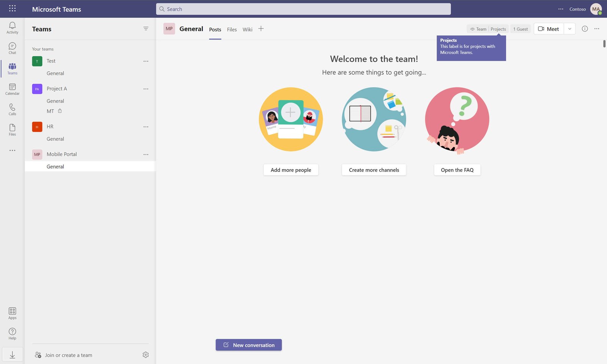607x364 pixels.
Task: Open more options for Project A team
Action: [146, 89]
